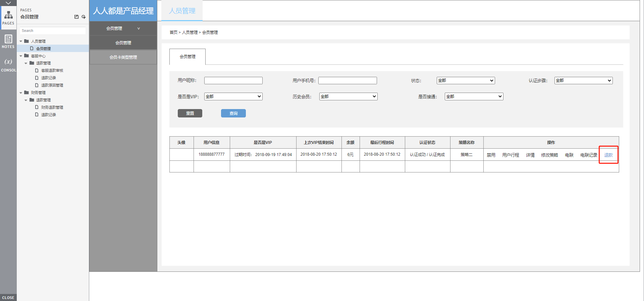This screenshot has width=644, height=301.
Task: Click 电联记录 action in the table row
Action: pyautogui.click(x=589, y=155)
